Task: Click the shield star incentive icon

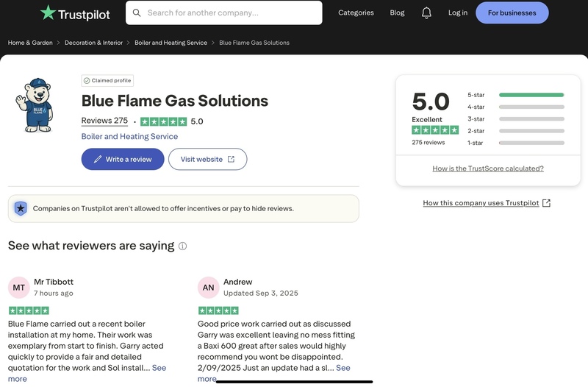Action: [x=21, y=208]
